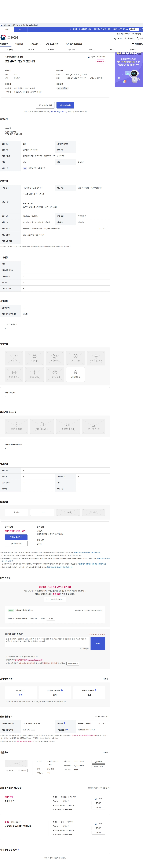Click the 자세히 보기 notice button

[134, 29]
